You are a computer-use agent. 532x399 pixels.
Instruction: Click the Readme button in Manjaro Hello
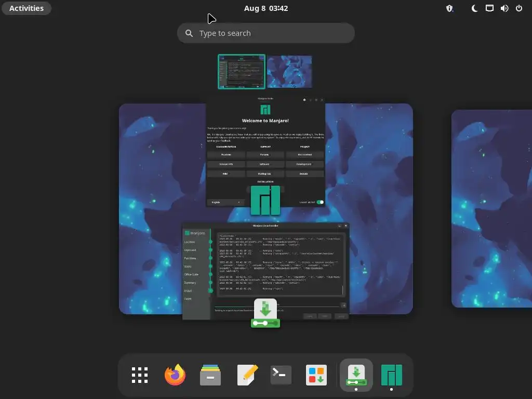[x=226, y=155]
